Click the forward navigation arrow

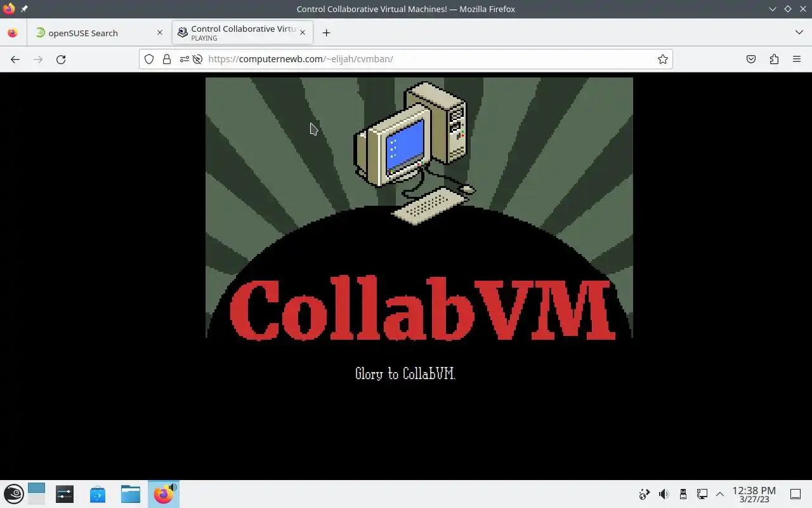[x=38, y=59]
